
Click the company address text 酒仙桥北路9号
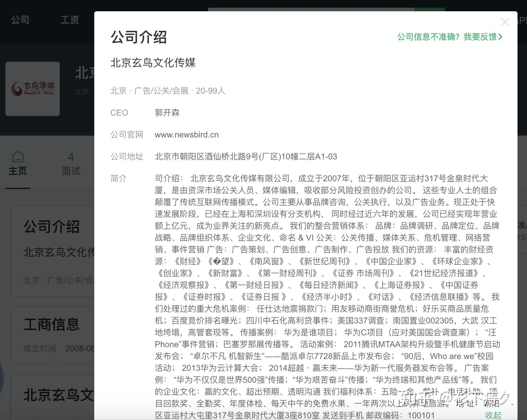tap(246, 156)
